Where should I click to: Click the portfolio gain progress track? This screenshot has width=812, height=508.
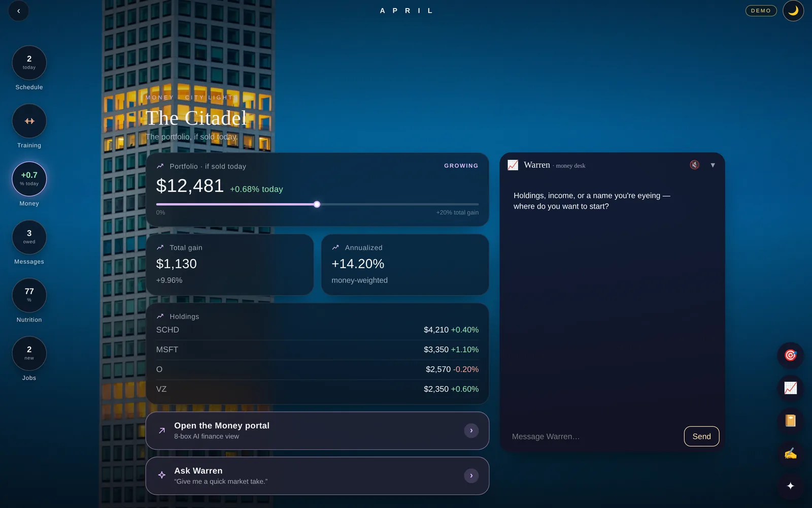coord(317,204)
